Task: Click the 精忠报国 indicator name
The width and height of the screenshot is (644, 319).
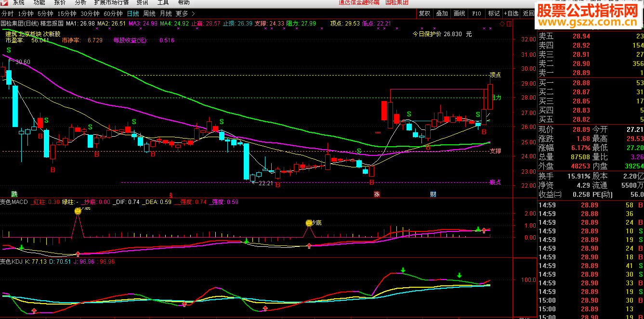Action: click(53, 24)
